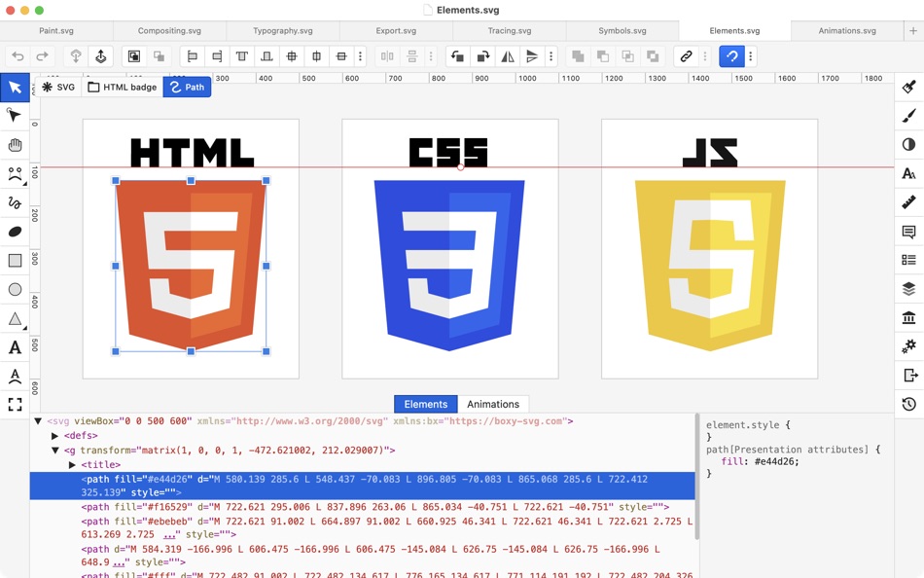924x578 pixels.
Task: Expand the title node
Action: (x=72, y=465)
